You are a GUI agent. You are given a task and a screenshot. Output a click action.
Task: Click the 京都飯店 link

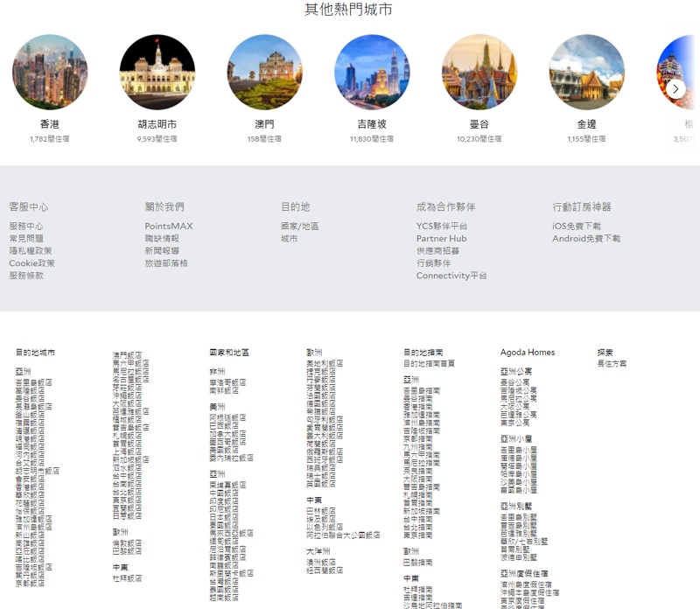click(x=30, y=583)
